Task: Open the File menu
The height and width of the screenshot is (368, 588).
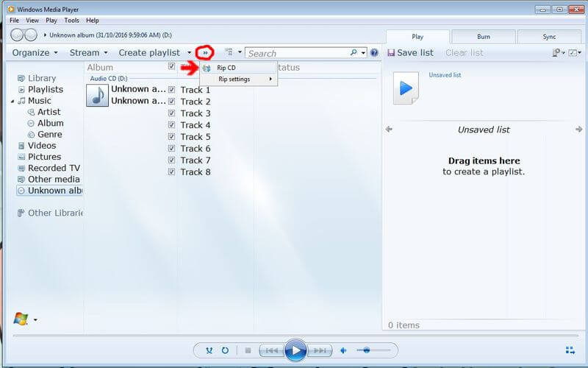Action: (x=14, y=21)
